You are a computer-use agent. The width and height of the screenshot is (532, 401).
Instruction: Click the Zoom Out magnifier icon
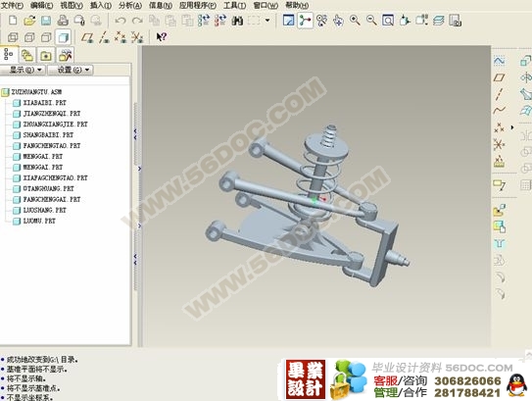[x=371, y=21]
